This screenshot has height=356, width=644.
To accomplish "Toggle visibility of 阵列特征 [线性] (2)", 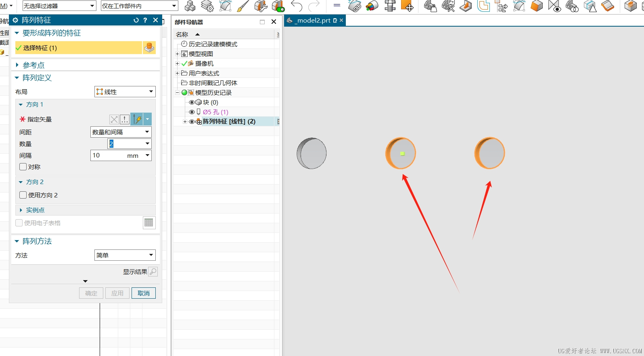I will point(192,122).
